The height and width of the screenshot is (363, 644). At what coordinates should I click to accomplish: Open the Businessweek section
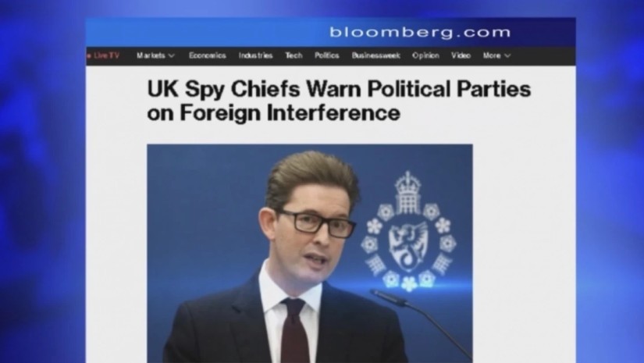coord(375,55)
